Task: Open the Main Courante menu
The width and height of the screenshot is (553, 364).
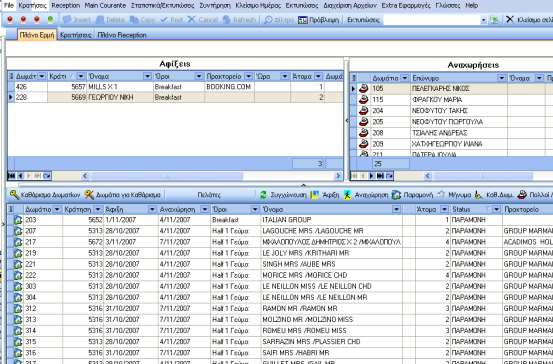Action: [105, 5]
